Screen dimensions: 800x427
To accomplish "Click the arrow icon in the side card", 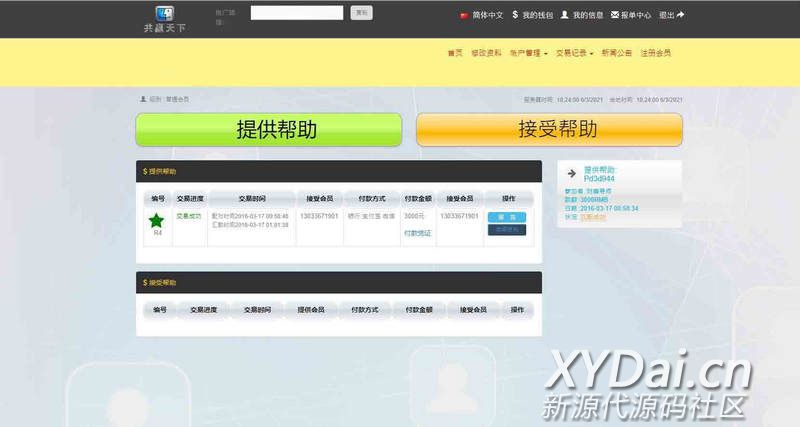I will pyautogui.click(x=571, y=174).
